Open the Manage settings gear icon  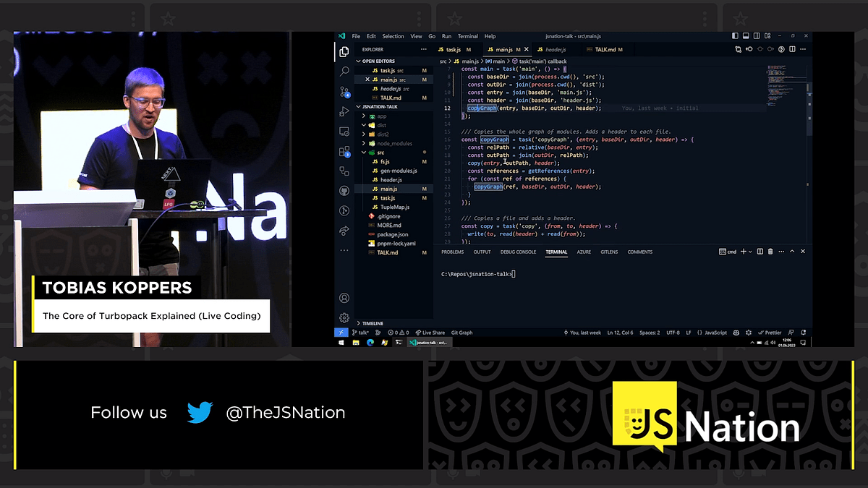click(x=344, y=317)
